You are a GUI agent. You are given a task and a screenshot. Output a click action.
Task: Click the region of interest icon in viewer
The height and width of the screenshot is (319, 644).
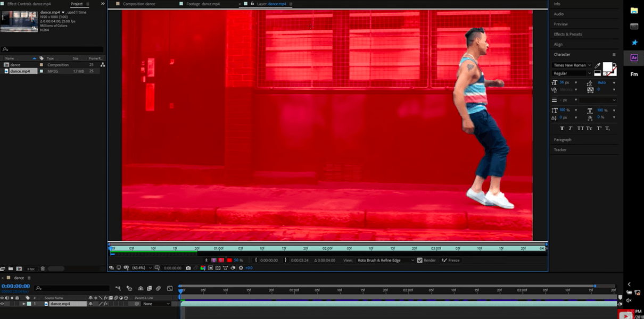click(x=210, y=268)
